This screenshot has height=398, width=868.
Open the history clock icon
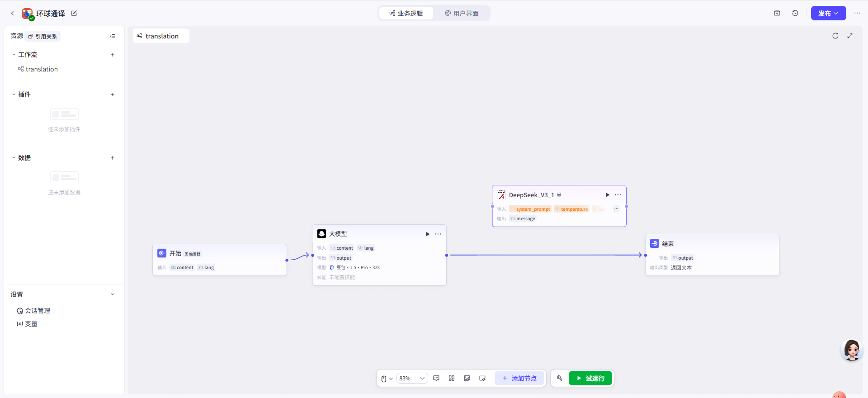pos(795,14)
